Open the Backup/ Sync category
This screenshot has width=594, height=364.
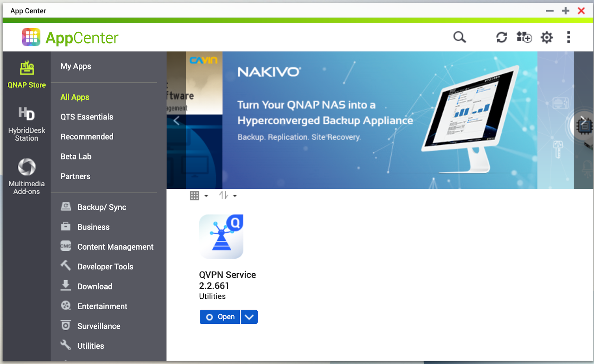101,207
